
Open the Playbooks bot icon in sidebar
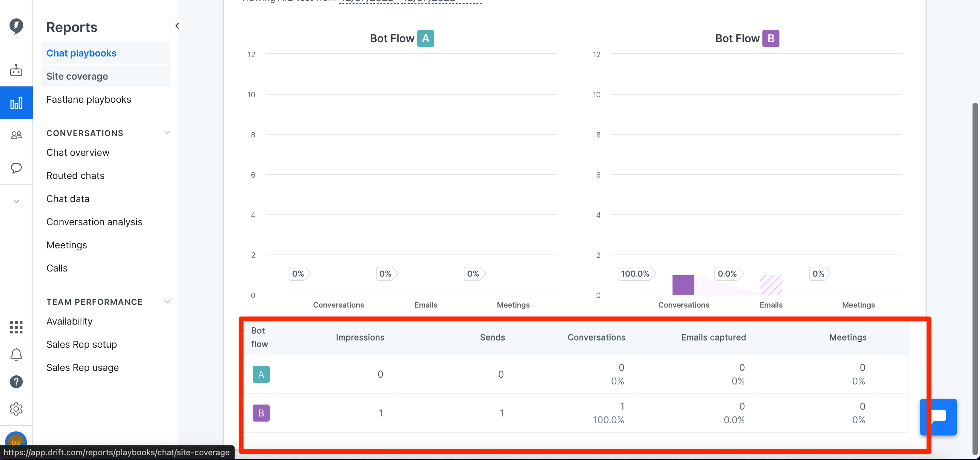click(16, 70)
